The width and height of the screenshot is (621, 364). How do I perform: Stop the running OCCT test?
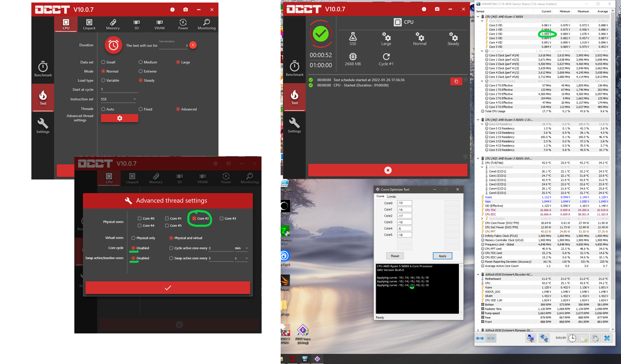coord(388,170)
